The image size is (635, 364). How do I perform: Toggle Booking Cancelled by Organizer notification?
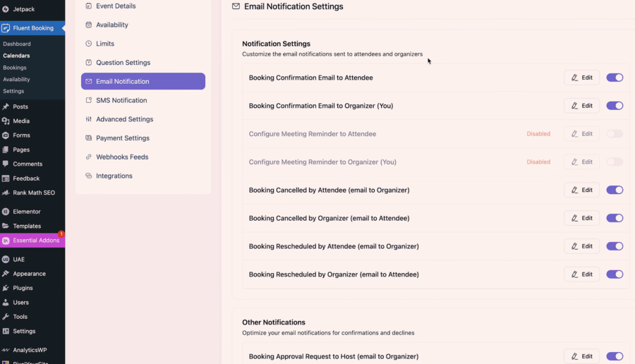(x=615, y=218)
